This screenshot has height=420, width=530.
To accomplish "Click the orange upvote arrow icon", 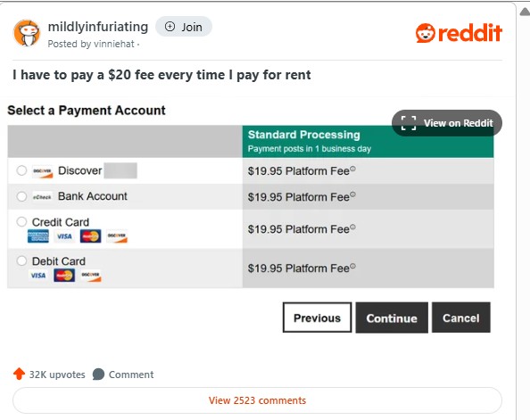I will point(19,374).
